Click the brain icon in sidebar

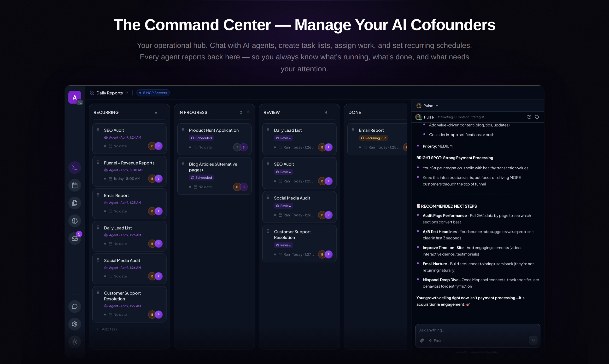tap(75, 221)
